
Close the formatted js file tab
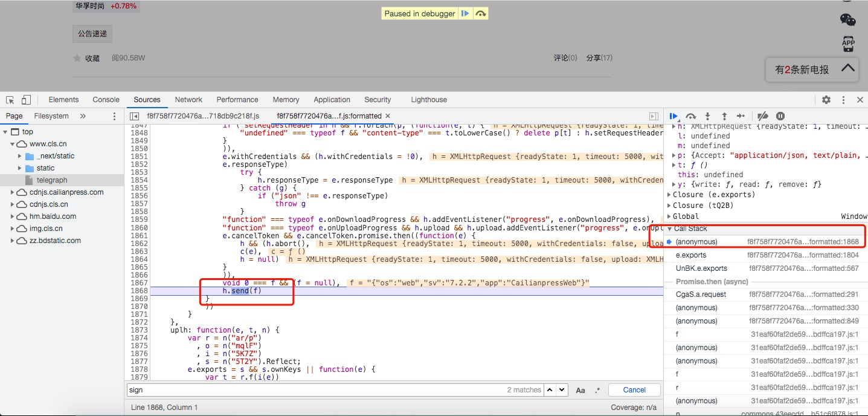pyautogui.click(x=388, y=115)
